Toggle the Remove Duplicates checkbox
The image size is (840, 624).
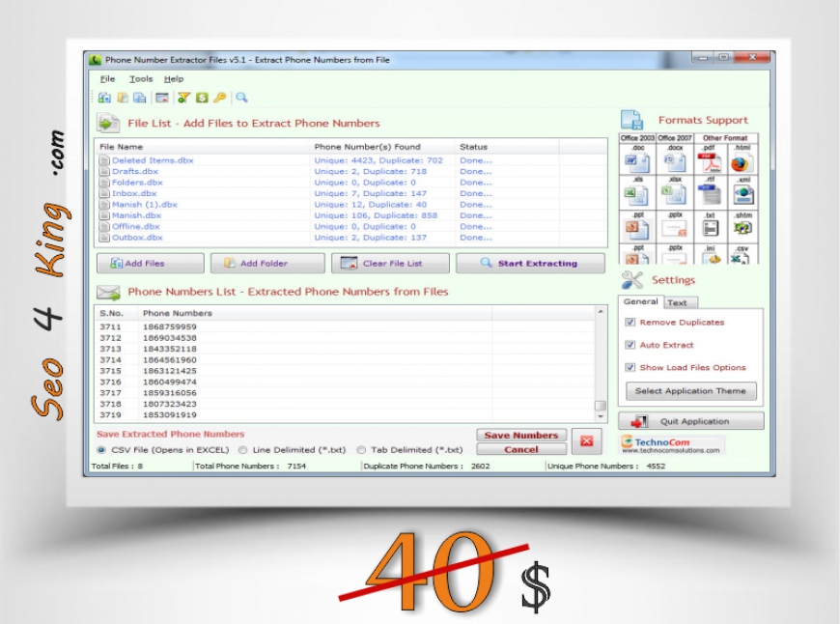630,323
